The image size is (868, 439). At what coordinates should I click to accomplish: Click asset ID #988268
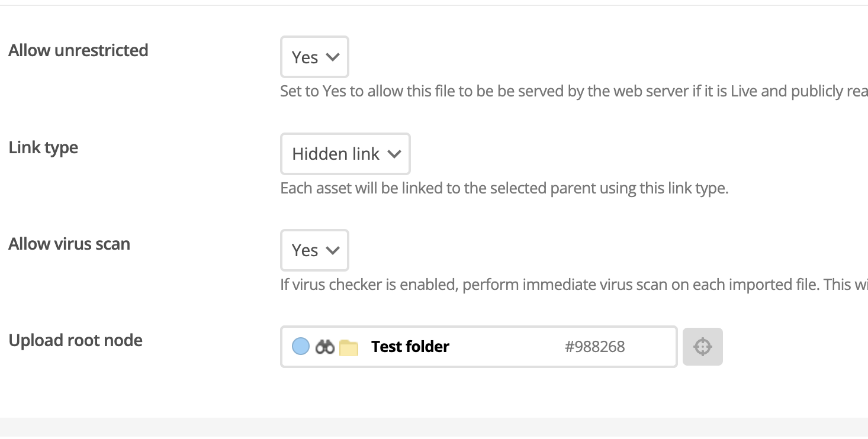click(x=595, y=347)
